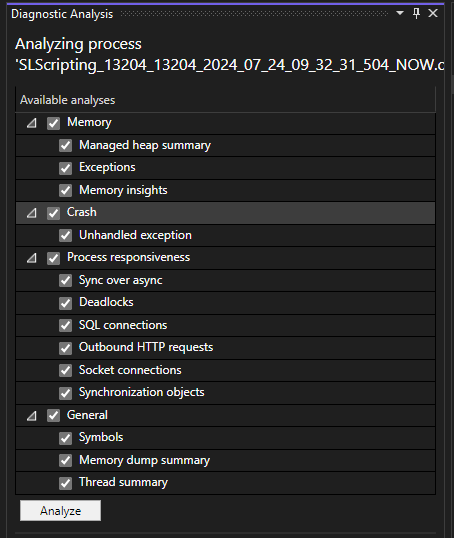The image size is (454, 538).
Task: Disable Sync over async analysis
Action: pyautogui.click(x=65, y=281)
